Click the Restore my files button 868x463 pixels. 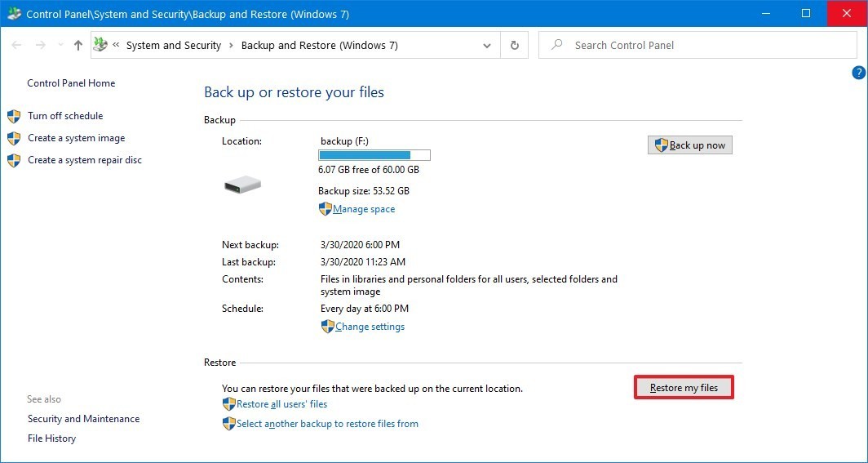pos(684,388)
